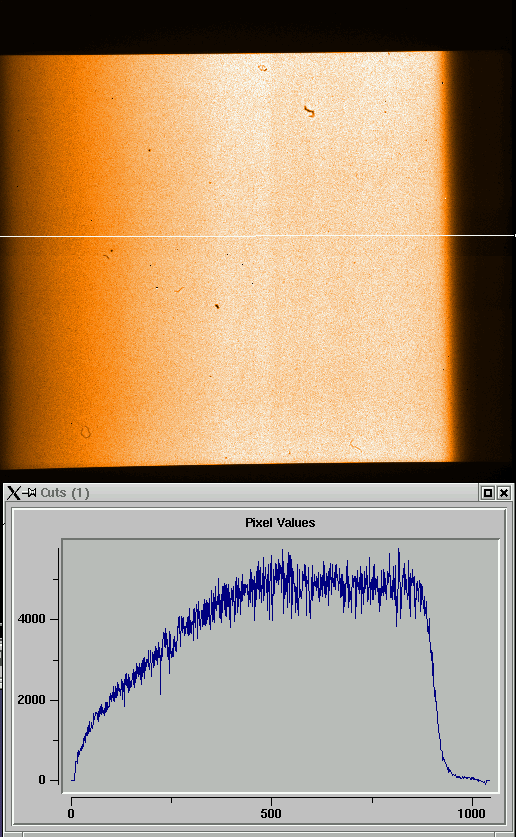Open the X window menu icon
This screenshot has width=516, height=837.
(14, 493)
